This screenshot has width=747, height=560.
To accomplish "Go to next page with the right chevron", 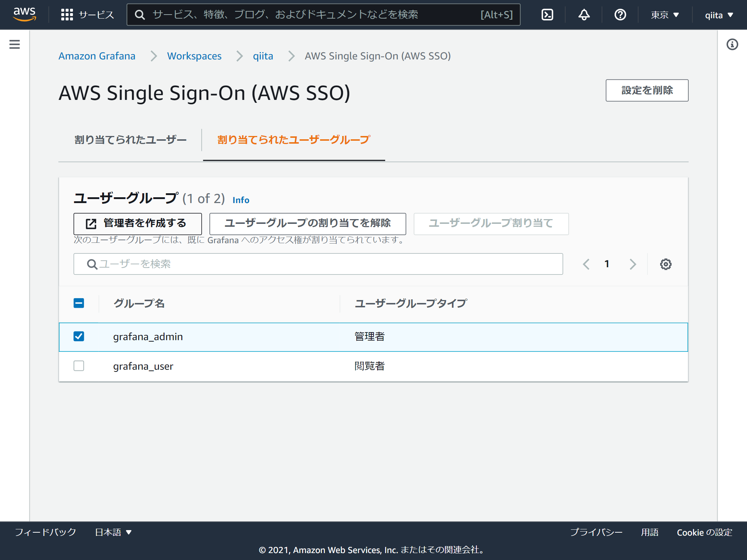I will 633,264.
